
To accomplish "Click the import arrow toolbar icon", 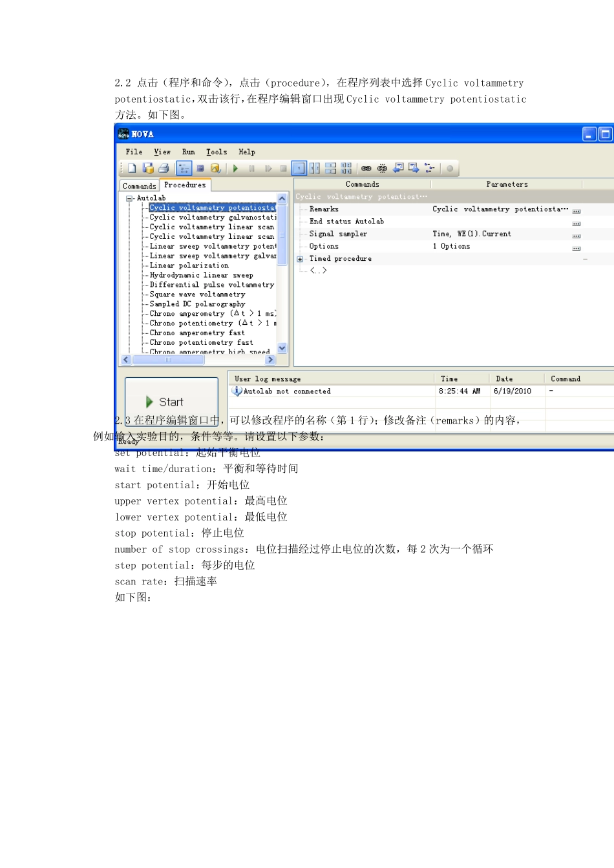I will (x=398, y=168).
